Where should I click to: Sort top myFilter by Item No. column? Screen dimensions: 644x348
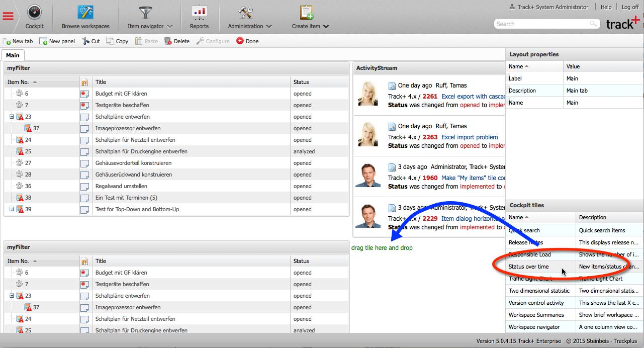click(42, 82)
